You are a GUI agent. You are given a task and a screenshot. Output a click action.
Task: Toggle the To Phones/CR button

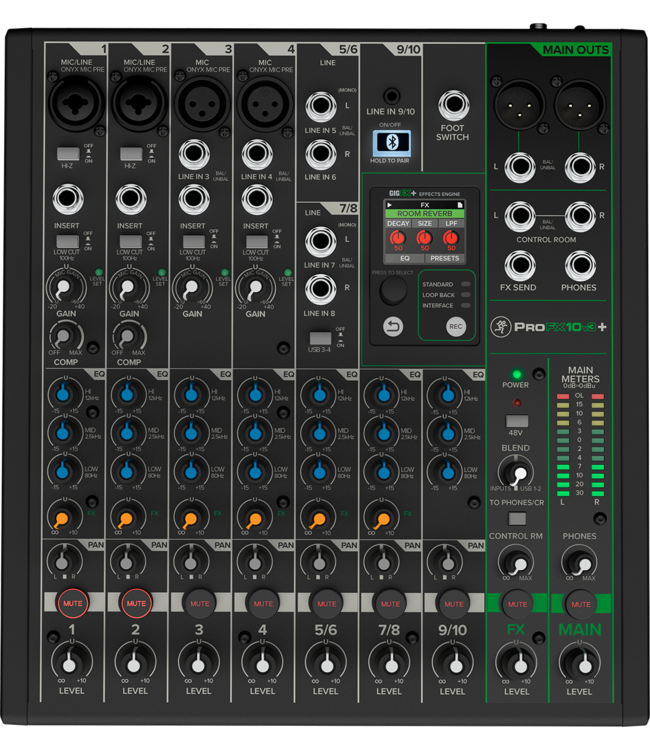pos(517,518)
